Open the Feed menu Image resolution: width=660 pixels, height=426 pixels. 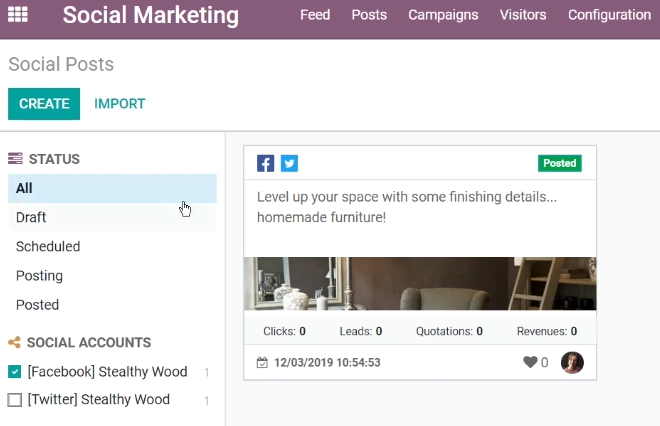coord(315,15)
